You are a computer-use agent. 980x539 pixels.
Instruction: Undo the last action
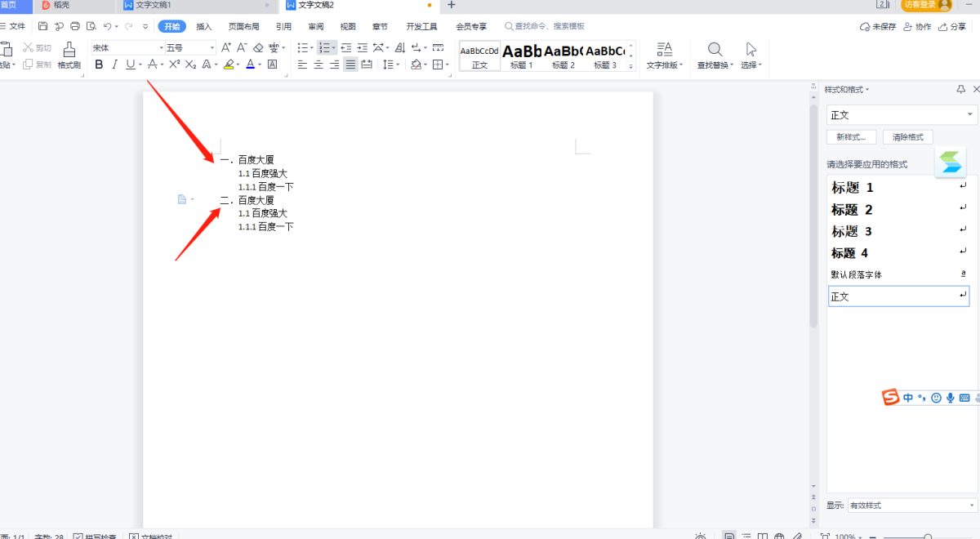tap(107, 26)
